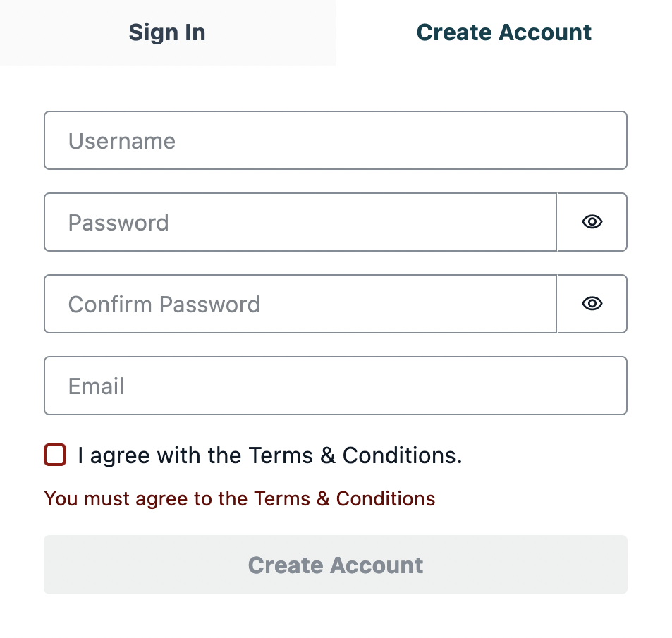
Task: Switch to the Sign In tab
Action: coord(168,32)
